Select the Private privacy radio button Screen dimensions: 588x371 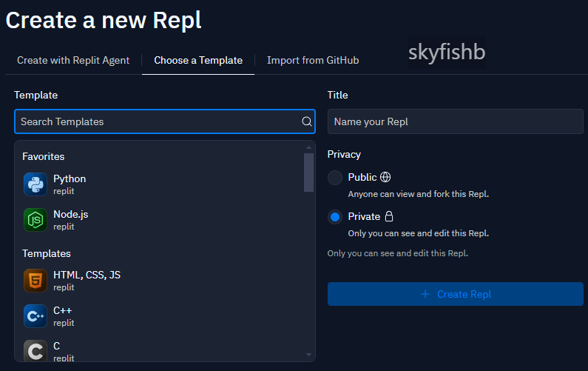335,217
